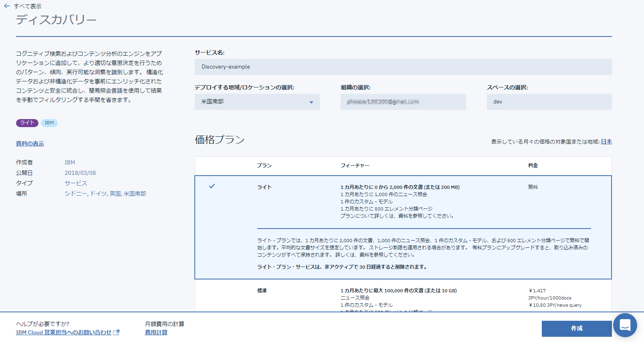
Task: Click the IBM tag badge
Action: pos(49,123)
